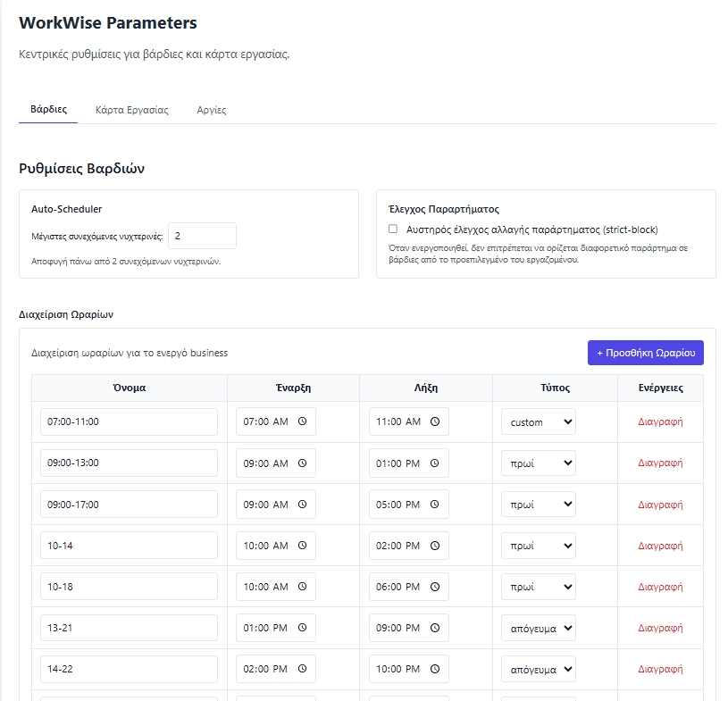
Task: Open type dropdown for 14-22 row
Action: pyautogui.click(x=539, y=669)
